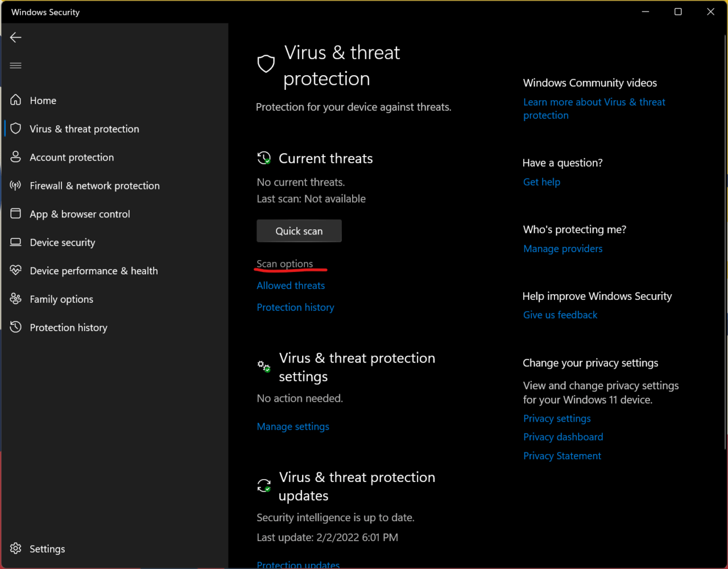Click Give us feedback link
The image size is (728, 569).
560,315
